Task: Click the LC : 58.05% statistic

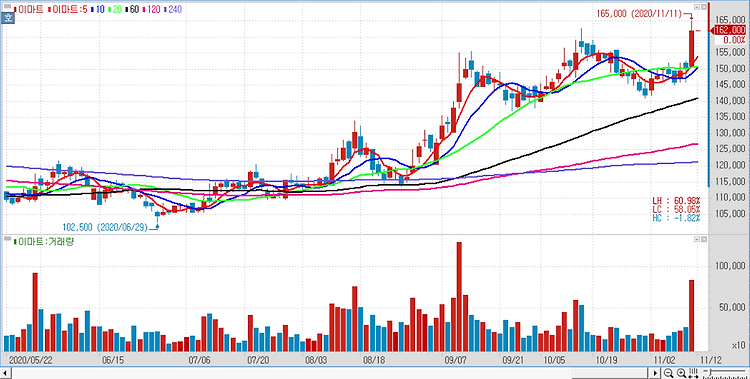Action: pos(675,209)
